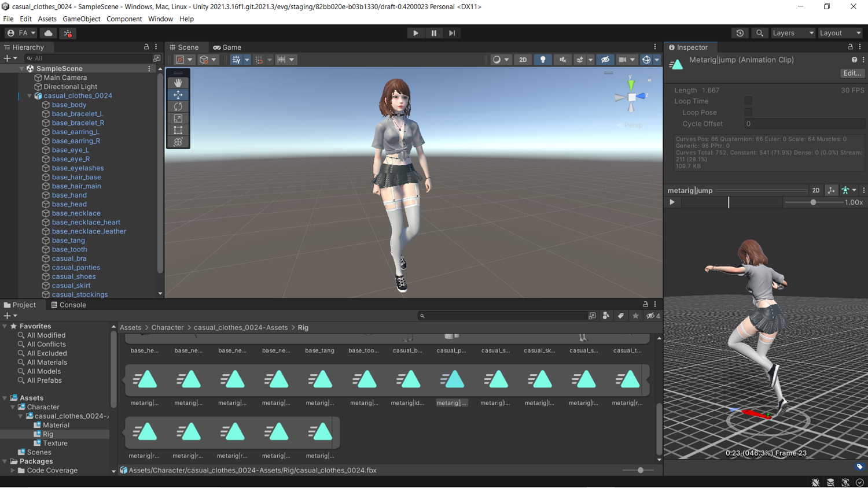Open help reference for Animation Clip
Image resolution: width=868 pixels, height=488 pixels.
[854, 60]
